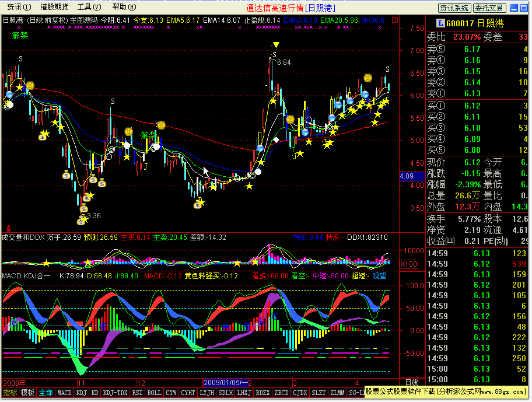Screen dimensions: 532x402
Task: Switch to the CJDX indicator tab
Action: (x=300, y=393)
